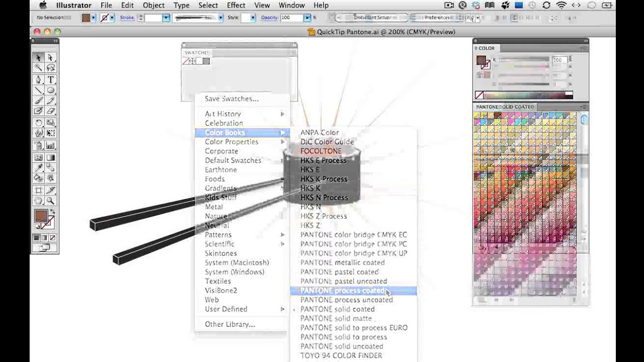The image size is (644, 362).
Task: Open Opacity panel link in control bar
Action: pos(270,18)
